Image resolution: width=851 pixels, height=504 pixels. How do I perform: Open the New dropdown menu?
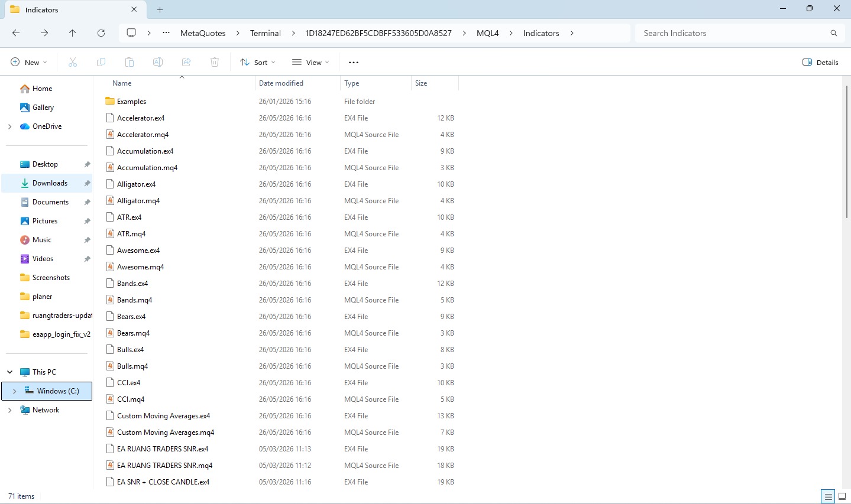28,62
